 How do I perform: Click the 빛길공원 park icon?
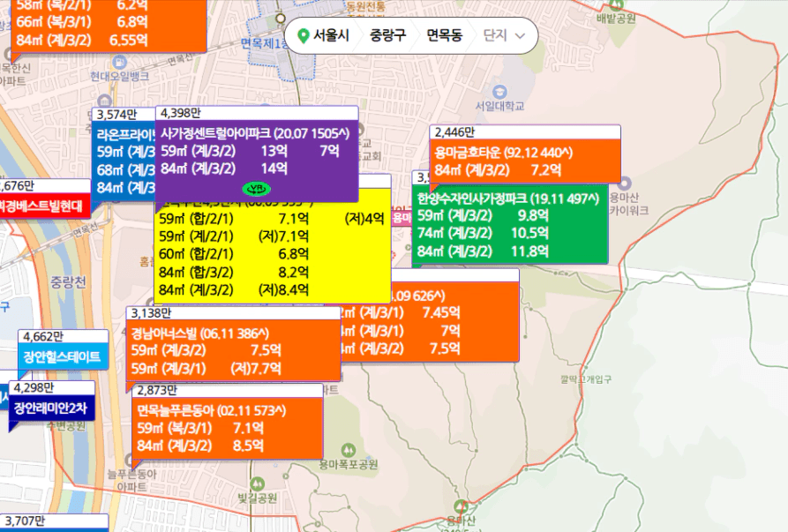(257, 483)
